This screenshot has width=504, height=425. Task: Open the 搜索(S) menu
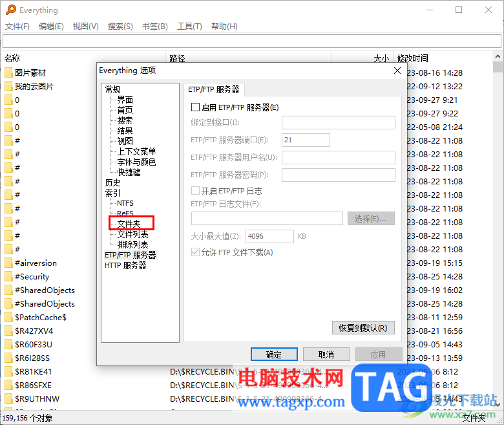click(120, 27)
